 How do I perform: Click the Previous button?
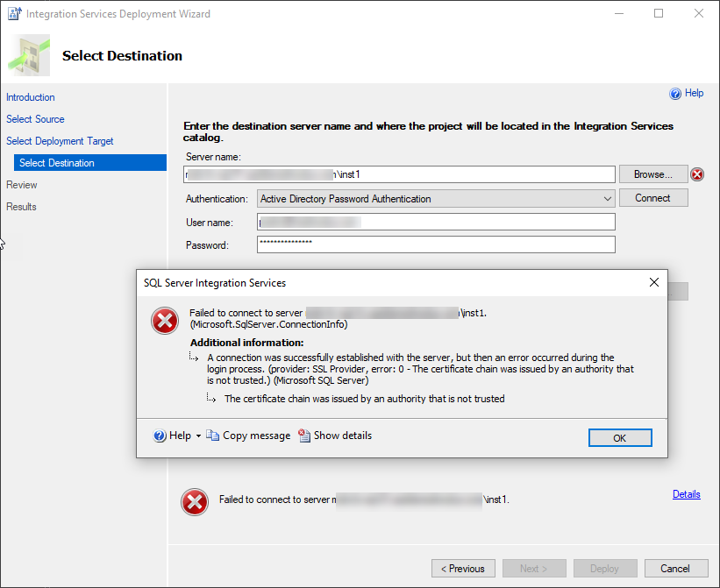(463, 568)
